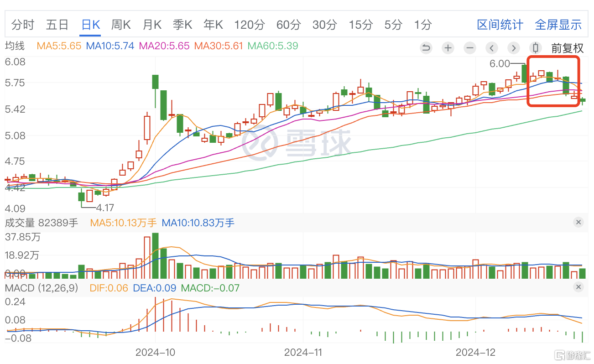Click the MACD (12,26,9) label

pos(42,288)
